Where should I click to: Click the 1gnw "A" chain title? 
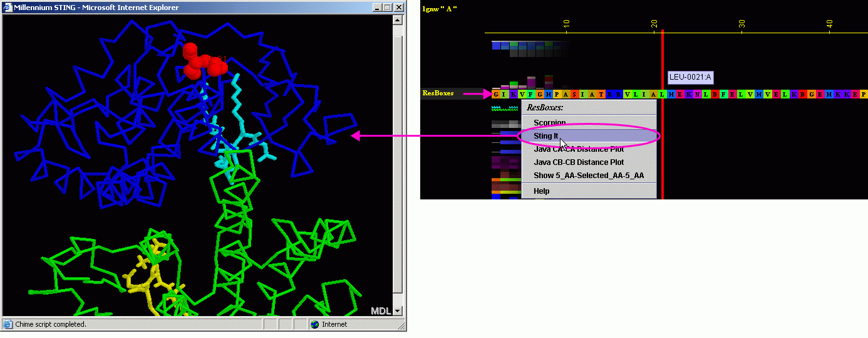tap(440, 8)
